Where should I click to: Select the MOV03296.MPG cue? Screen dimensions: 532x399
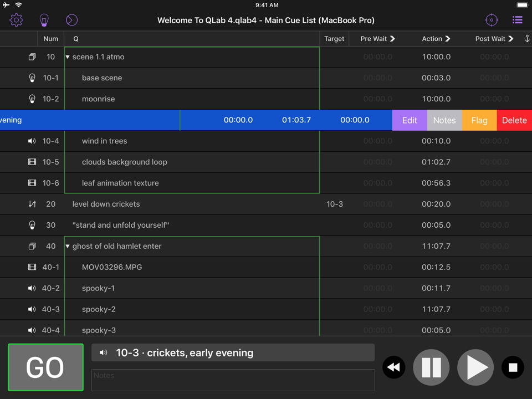112,267
